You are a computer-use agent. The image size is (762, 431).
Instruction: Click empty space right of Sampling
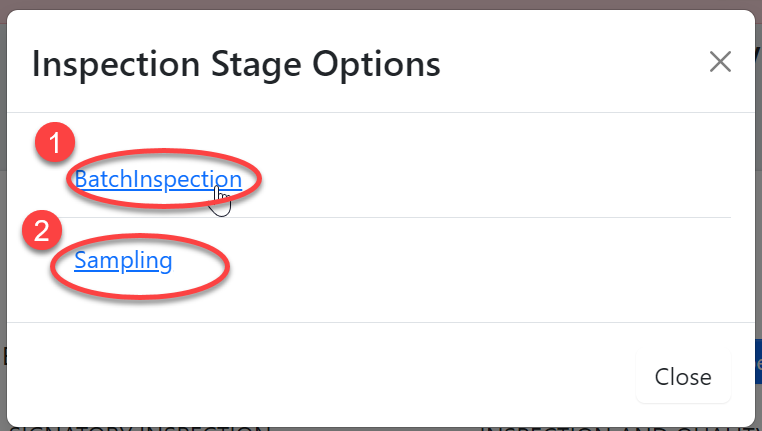tap(480, 262)
